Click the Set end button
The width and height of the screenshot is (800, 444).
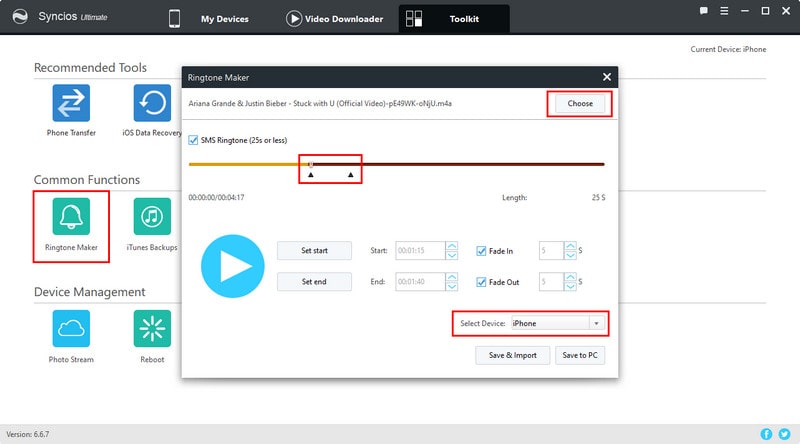314,282
